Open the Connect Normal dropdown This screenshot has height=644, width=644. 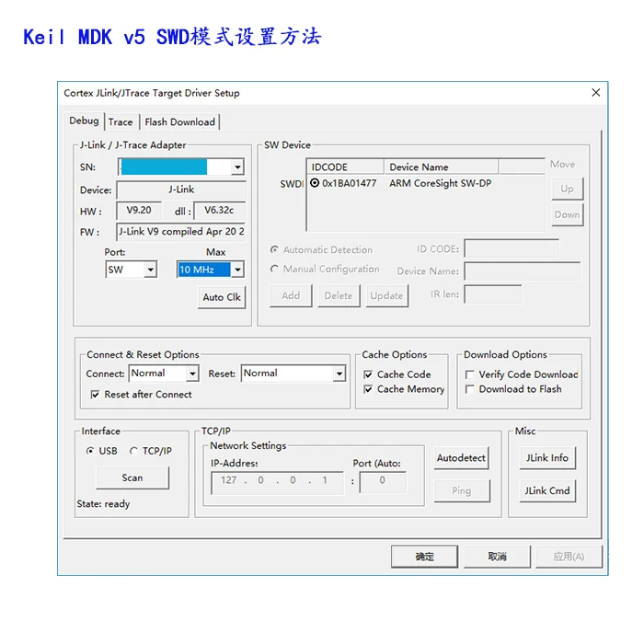[x=192, y=374]
